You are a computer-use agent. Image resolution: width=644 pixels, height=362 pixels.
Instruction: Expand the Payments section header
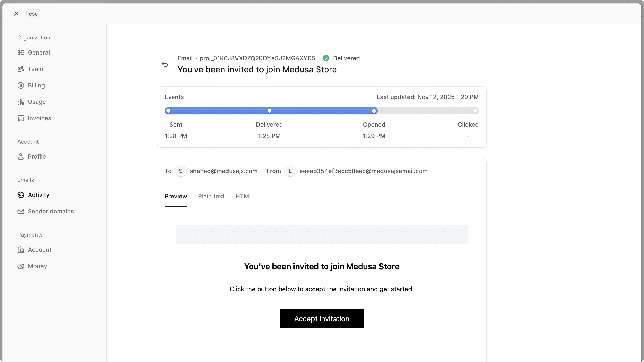[30, 235]
